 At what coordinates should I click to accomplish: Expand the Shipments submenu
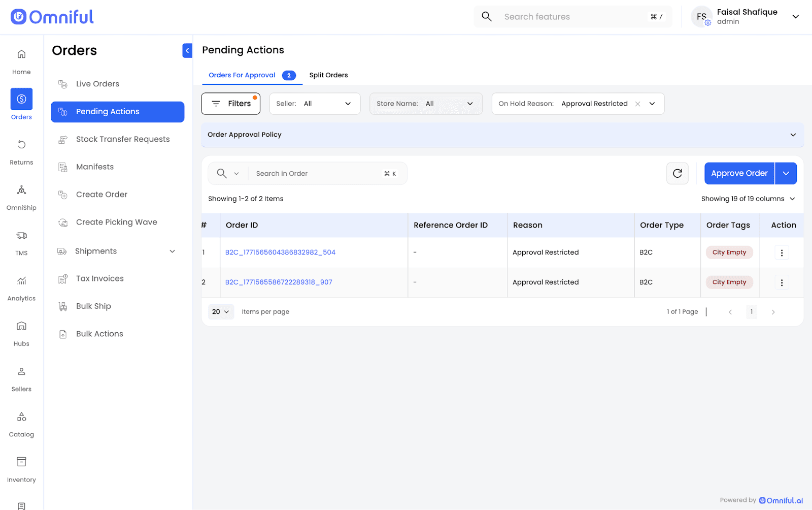coord(172,251)
